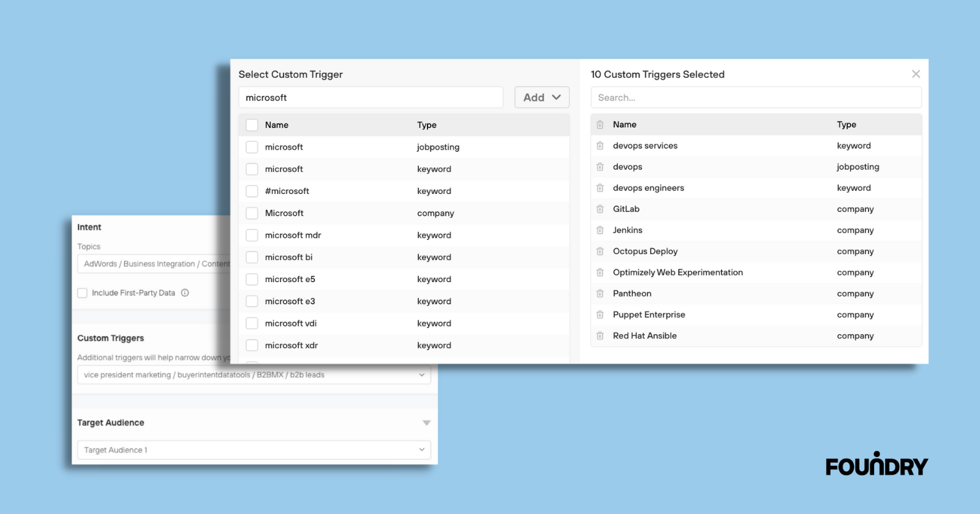Viewport: 980px width, 514px height.
Task: Tick checkbox for microsoft mdr
Action: pyautogui.click(x=252, y=235)
